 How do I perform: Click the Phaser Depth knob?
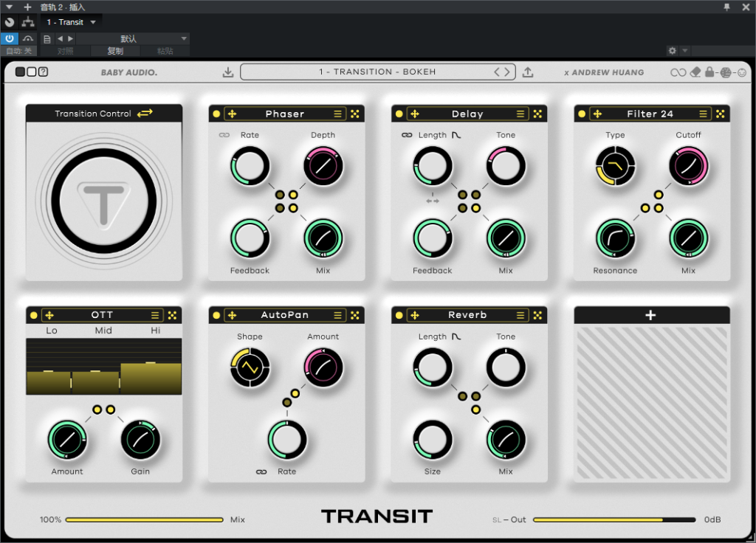323,166
